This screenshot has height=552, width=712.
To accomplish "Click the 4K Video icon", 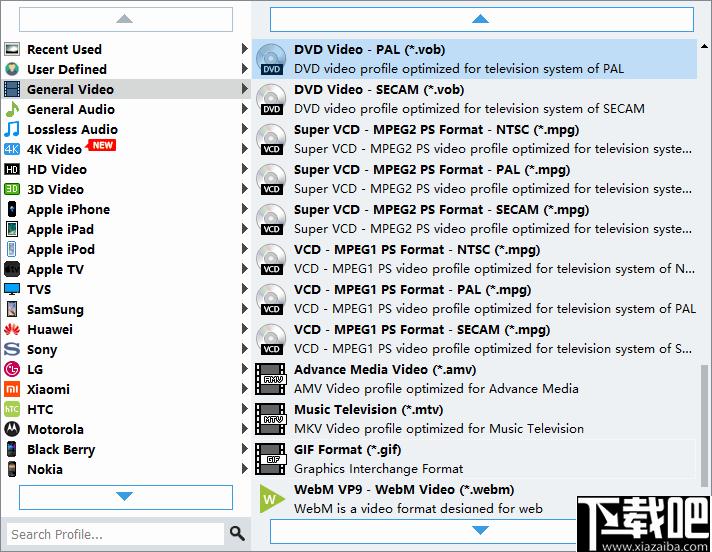I will [12, 149].
